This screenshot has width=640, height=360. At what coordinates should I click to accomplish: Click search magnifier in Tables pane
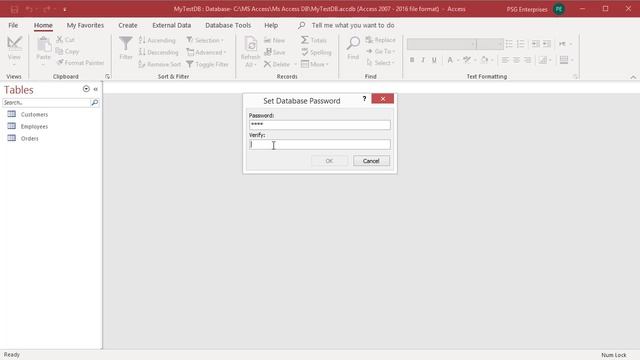tap(95, 102)
